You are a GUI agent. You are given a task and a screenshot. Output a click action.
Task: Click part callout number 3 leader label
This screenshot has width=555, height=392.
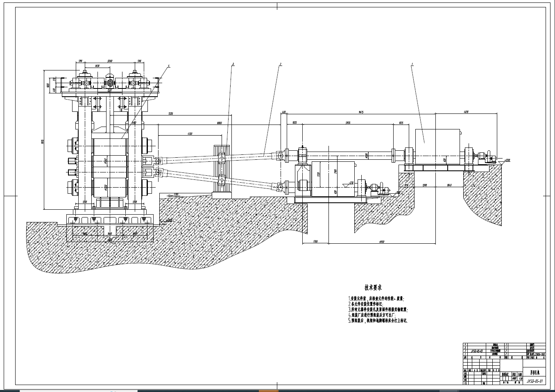coord(233,64)
